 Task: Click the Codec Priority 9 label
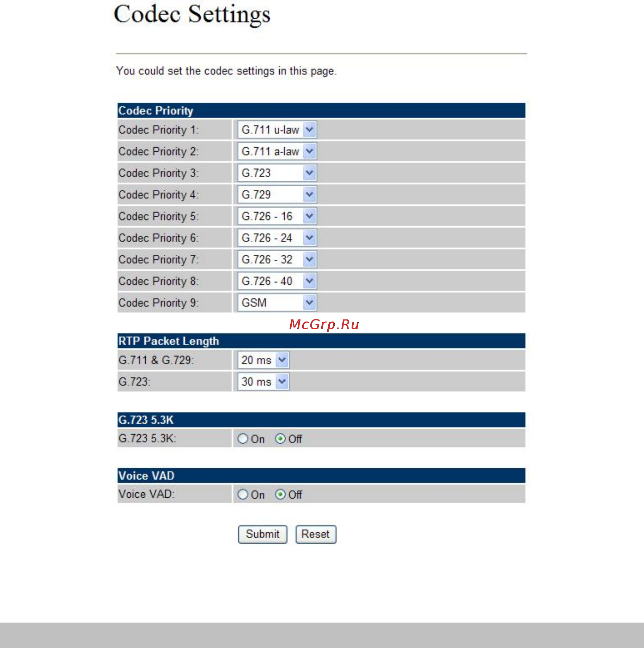coord(159,302)
